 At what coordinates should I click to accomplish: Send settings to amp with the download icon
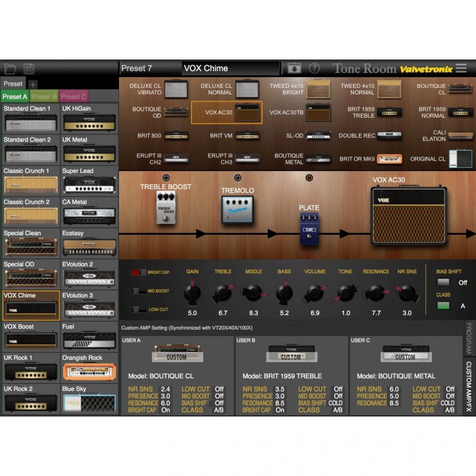tap(293, 68)
